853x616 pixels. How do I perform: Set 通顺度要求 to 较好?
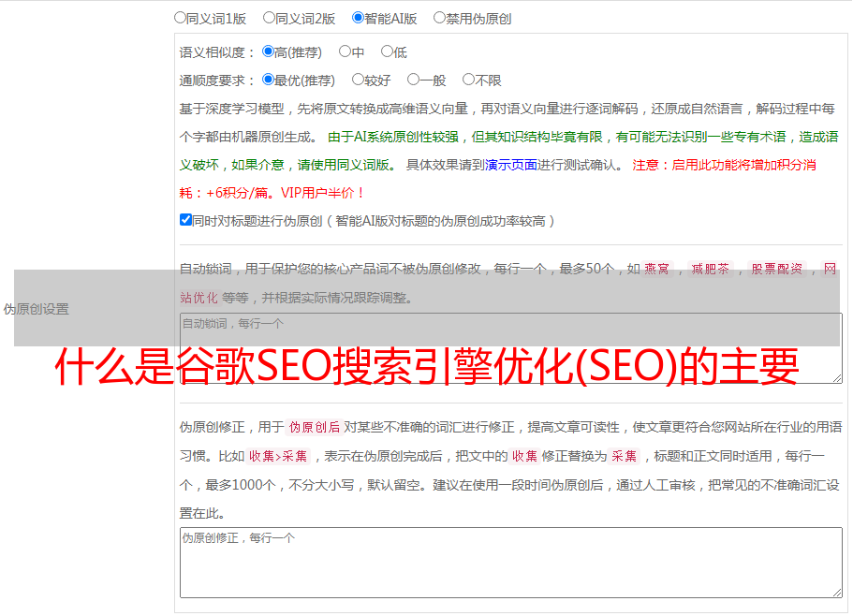(x=358, y=80)
